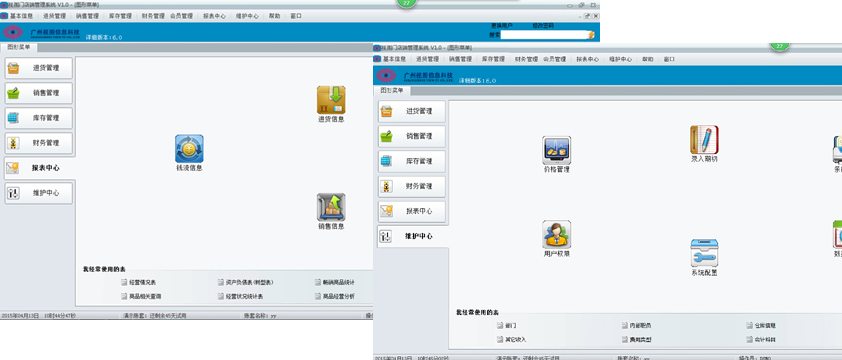Open 系统配置 wrench icon in right window
Viewport: 842px width, 360px height.
pos(704,253)
